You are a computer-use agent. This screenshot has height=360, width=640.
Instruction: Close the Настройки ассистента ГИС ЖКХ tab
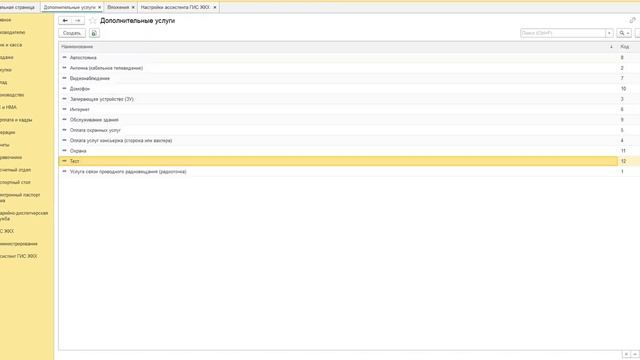click(x=215, y=7)
